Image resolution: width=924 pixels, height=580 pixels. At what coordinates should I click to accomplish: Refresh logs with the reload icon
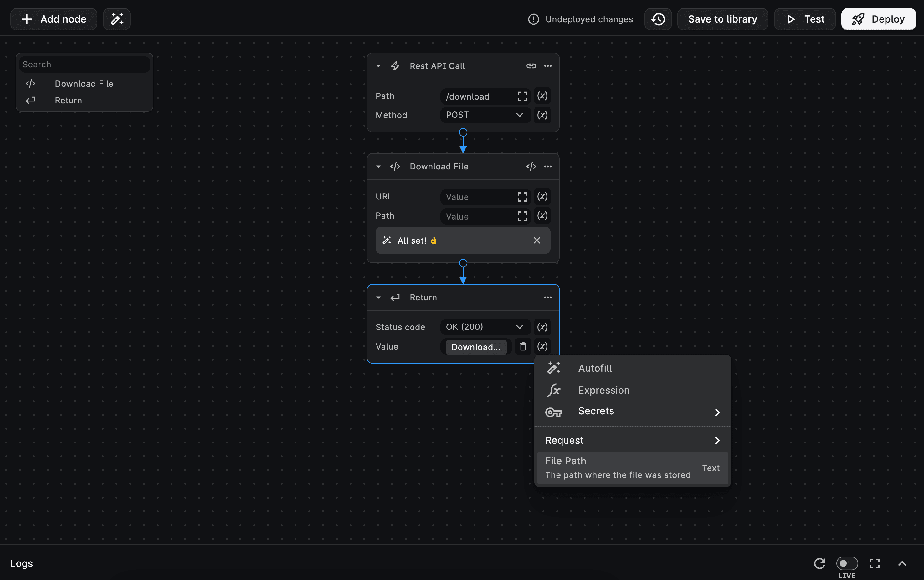click(x=819, y=563)
